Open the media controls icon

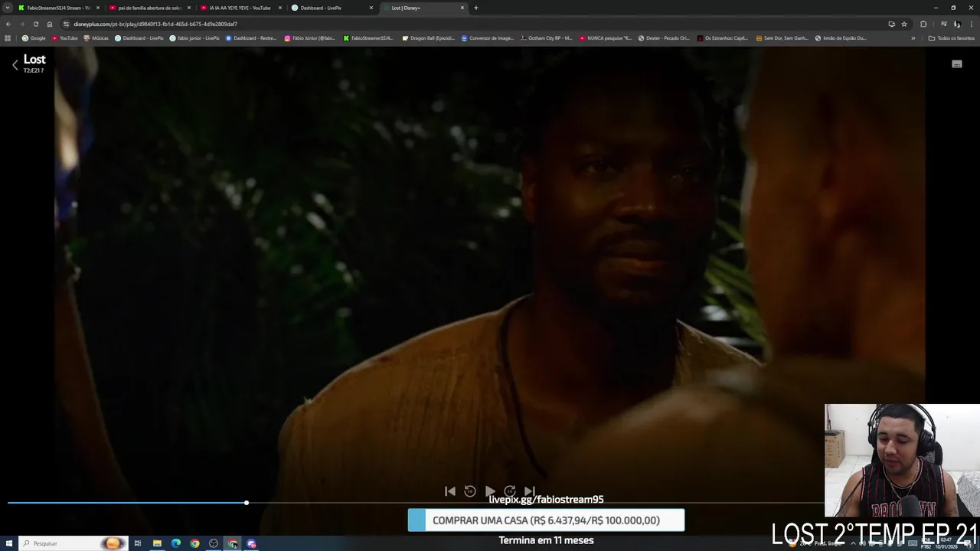click(943, 24)
